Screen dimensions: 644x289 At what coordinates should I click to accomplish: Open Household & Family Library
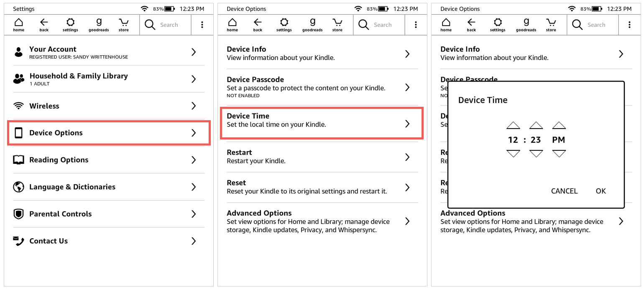pos(109,79)
